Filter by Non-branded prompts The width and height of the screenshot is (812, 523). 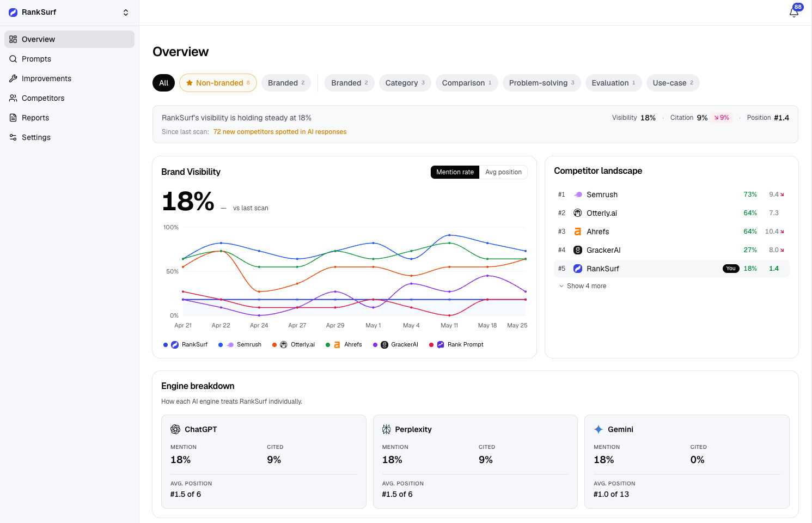click(218, 83)
